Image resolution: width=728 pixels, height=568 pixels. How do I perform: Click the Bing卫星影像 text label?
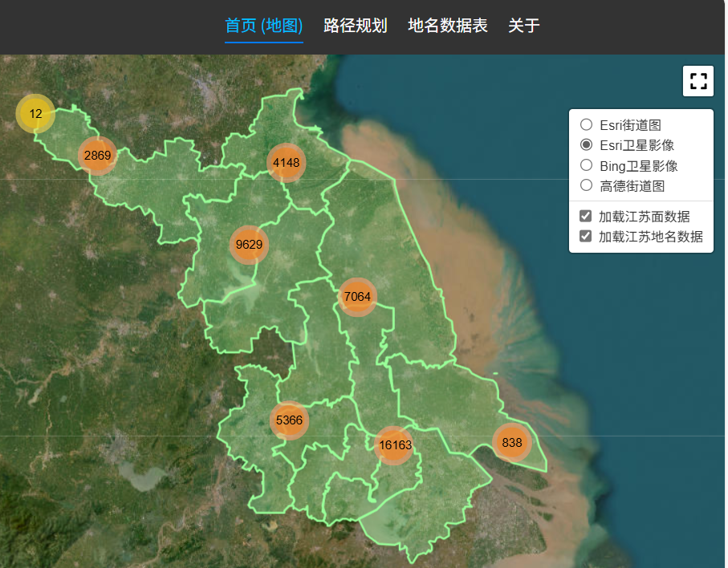click(x=639, y=166)
